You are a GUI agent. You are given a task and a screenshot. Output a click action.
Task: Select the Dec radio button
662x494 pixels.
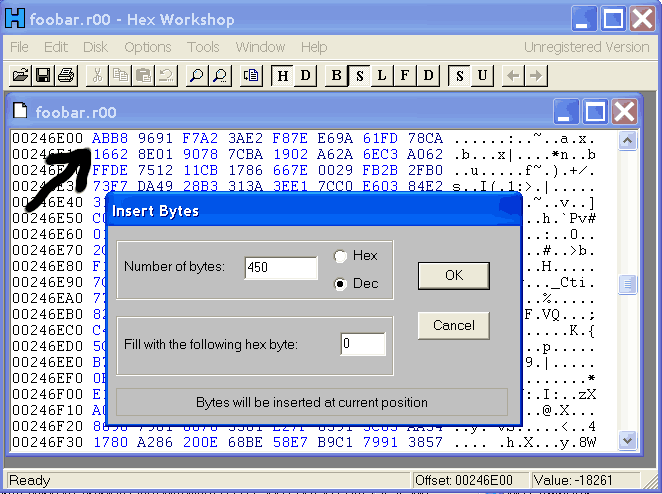(340, 284)
